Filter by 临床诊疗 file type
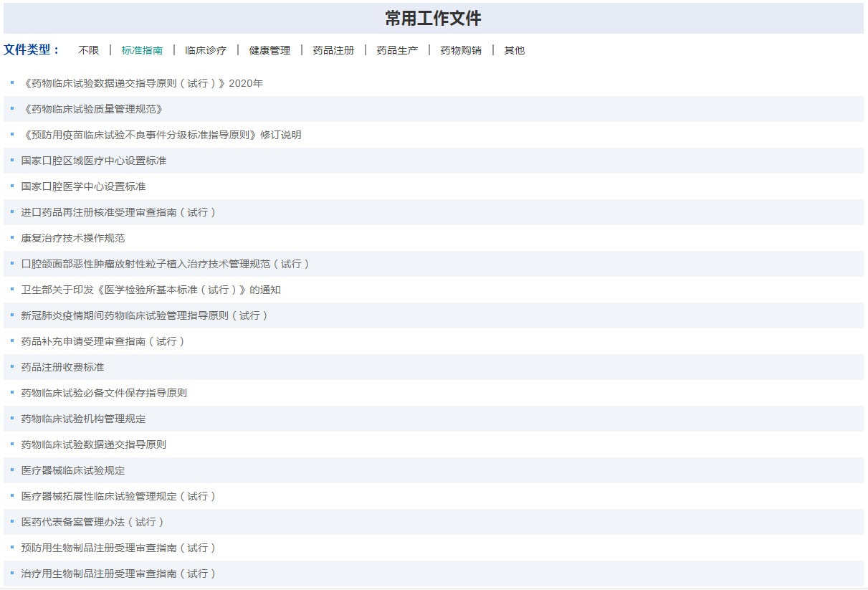This screenshot has height=590, width=868. 206,50
